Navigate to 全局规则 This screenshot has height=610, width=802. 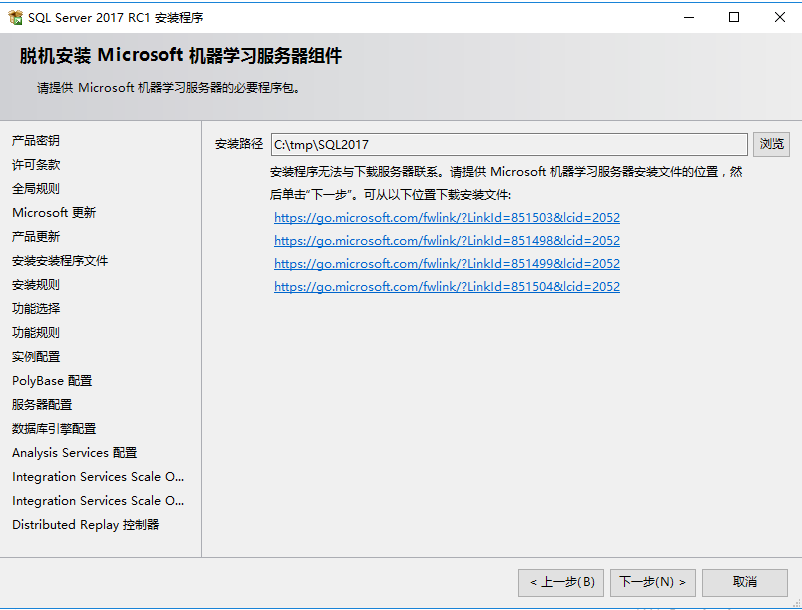34,189
